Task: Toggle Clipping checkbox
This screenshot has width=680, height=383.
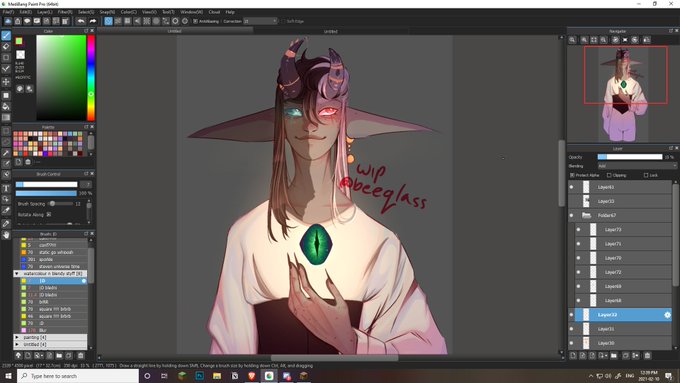Action: (x=609, y=175)
